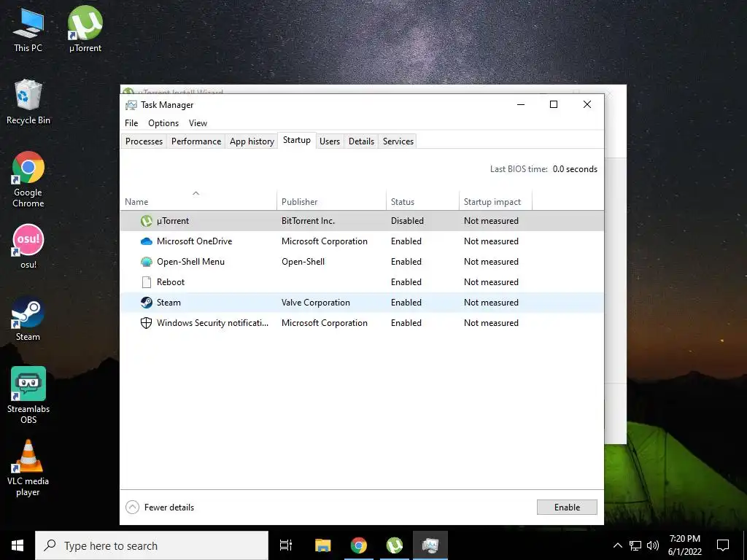Select the µTorrent desktop shortcut
This screenshot has height=560, width=747.
click(x=85, y=29)
